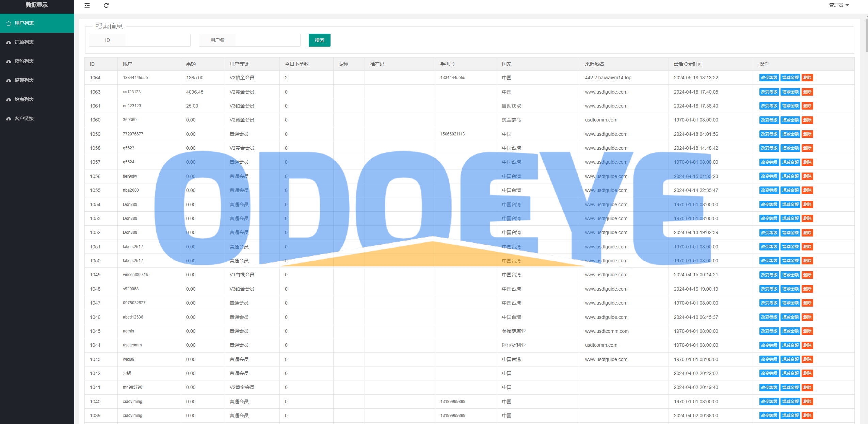Click balance value 4096.45
The width and height of the screenshot is (868, 424).
[195, 92]
